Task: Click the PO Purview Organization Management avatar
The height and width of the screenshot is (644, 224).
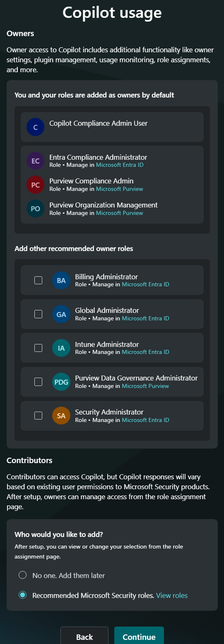Action: point(35,209)
